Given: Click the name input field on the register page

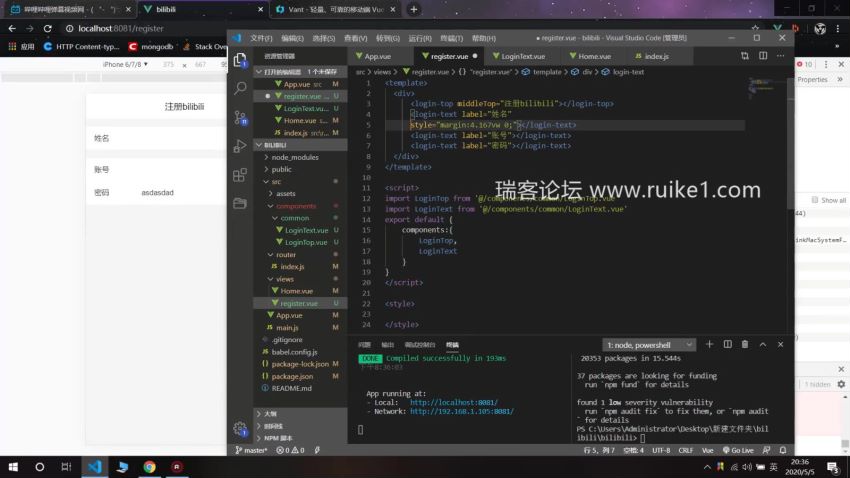Looking at the screenshot, I should [x=183, y=138].
